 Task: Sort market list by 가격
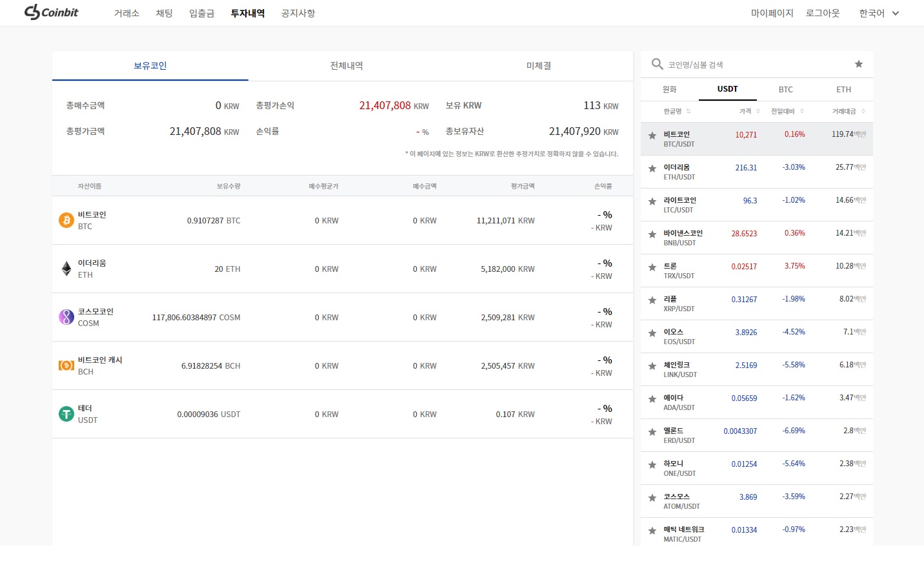[749, 111]
